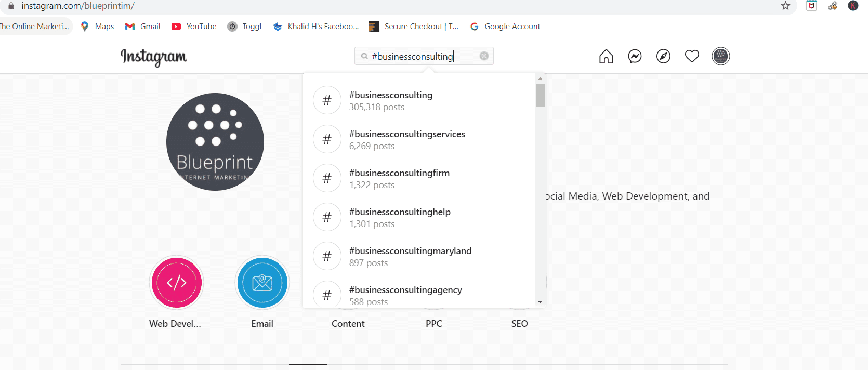Viewport: 868px width, 370px height.
Task: Open the Explore compass icon
Action: (x=663, y=56)
